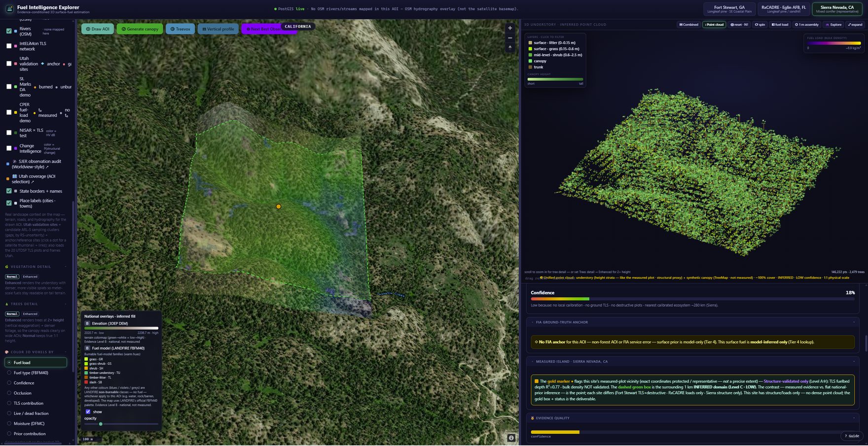Viewport: 868px width, 446px height.
Task: Select Fuel type (FBFM40) voxel coloring
Action: tap(36, 373)
